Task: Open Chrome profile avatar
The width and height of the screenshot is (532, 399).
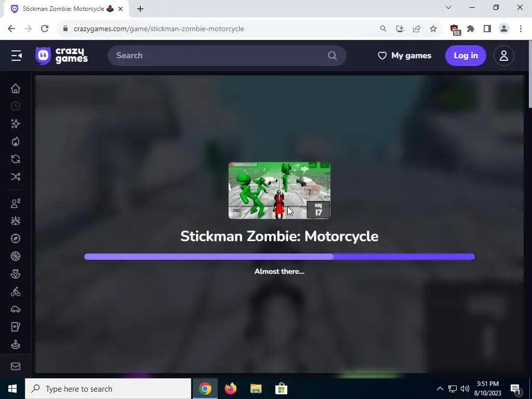Action: 504,29
